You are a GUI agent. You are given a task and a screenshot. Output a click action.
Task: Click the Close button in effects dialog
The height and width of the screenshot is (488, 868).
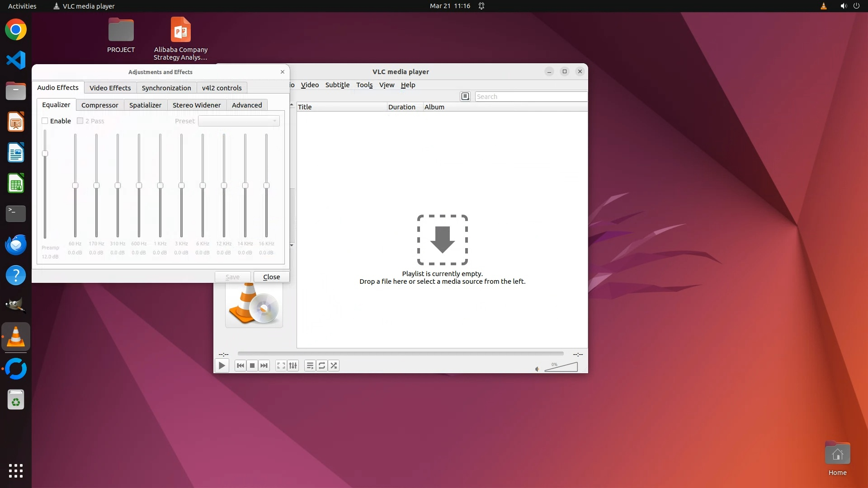click(271, 277)
